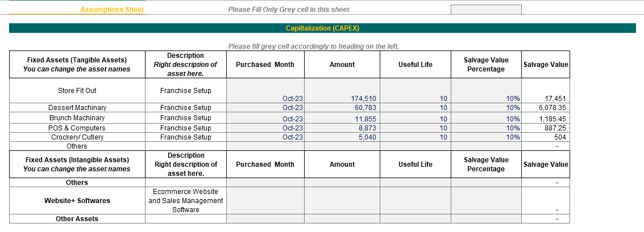Select the empty grey cell at top right
Viewport: 644px width, 232px height.
[485, 10]
